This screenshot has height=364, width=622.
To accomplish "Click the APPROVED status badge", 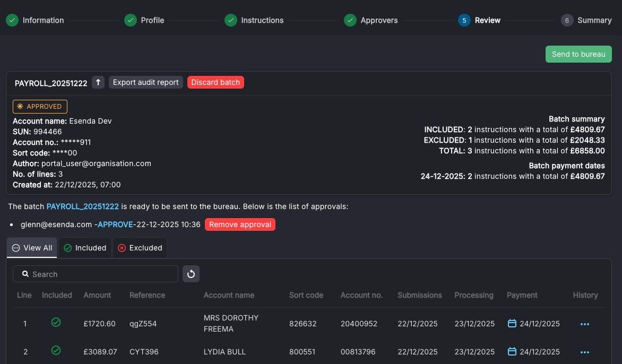I will [40, 107].
